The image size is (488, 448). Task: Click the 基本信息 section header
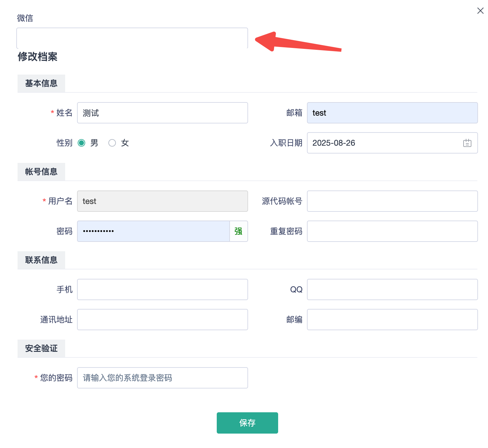click(41, 83)
